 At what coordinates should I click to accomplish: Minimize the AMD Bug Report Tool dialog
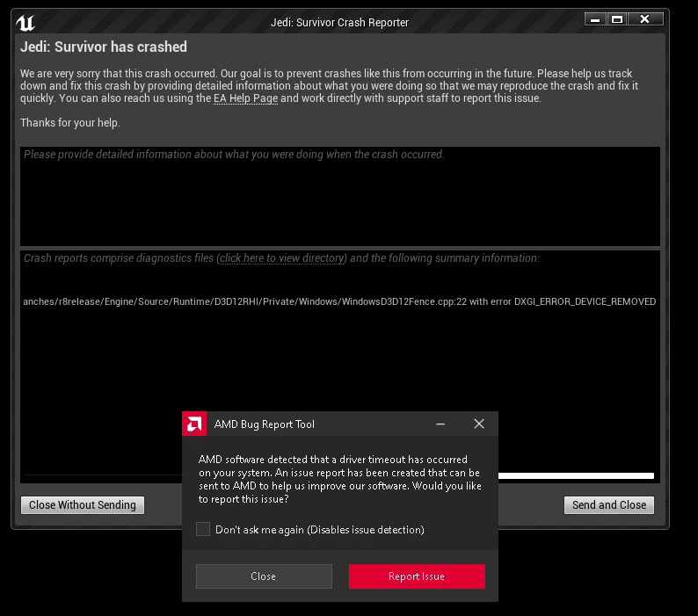440,424
